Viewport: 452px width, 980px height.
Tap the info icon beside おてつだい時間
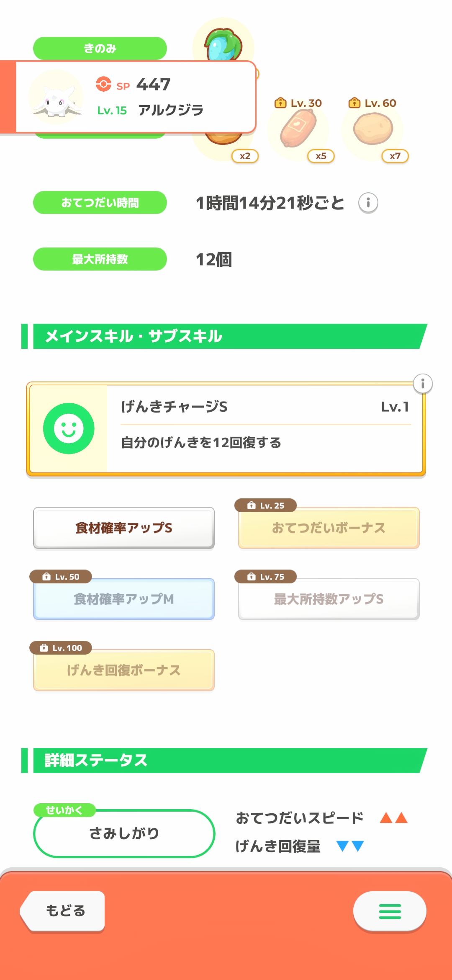click(368, 203)
